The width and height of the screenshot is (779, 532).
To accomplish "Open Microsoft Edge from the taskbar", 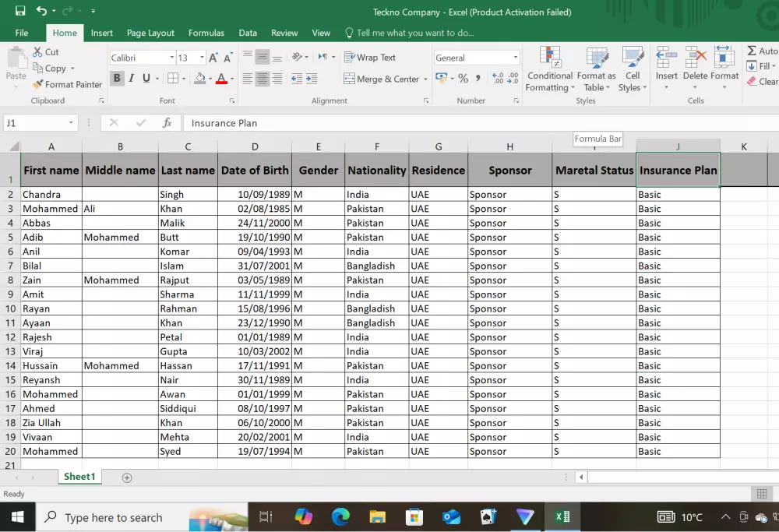I will pos(340,517).
